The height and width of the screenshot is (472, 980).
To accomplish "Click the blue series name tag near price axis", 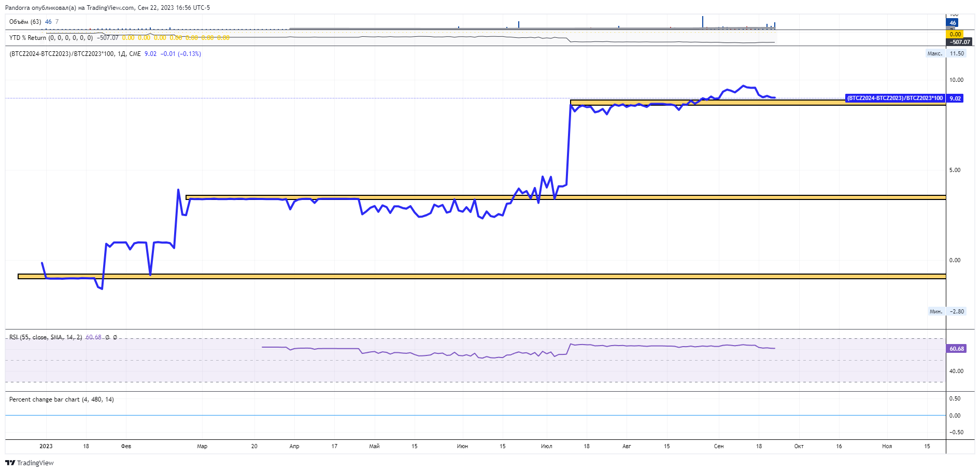I will coord(895,98).
